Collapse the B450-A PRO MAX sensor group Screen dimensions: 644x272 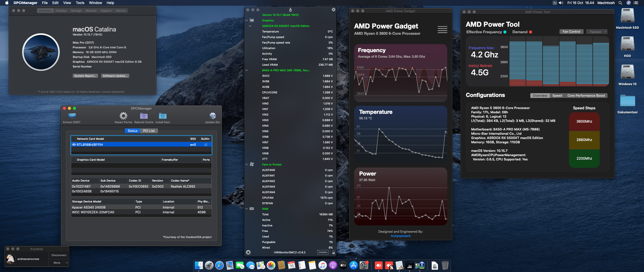[247, 70]
